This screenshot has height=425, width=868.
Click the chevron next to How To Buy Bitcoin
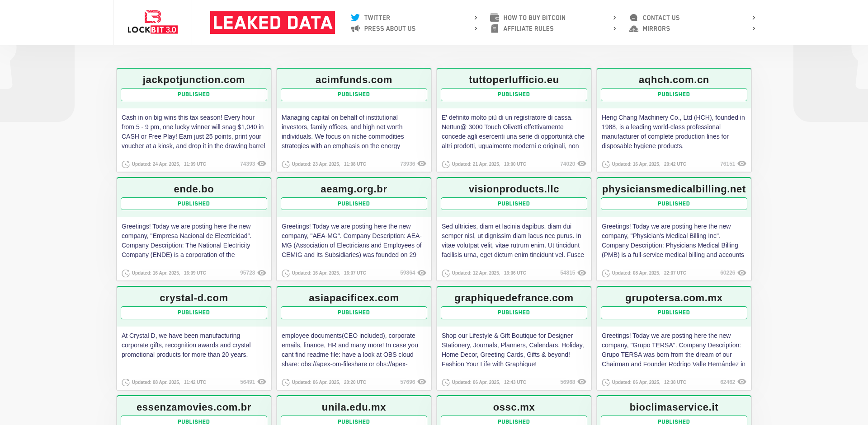pos(614,18)
